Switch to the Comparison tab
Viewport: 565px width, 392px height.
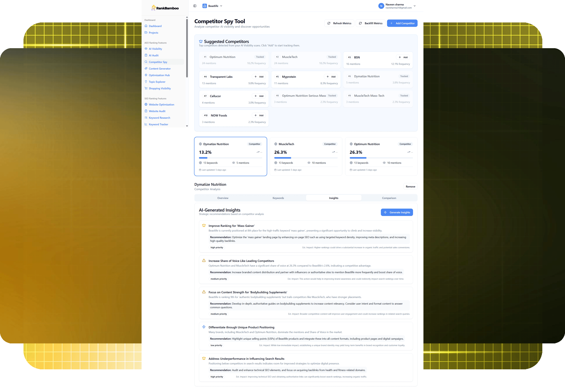[389, 198]
